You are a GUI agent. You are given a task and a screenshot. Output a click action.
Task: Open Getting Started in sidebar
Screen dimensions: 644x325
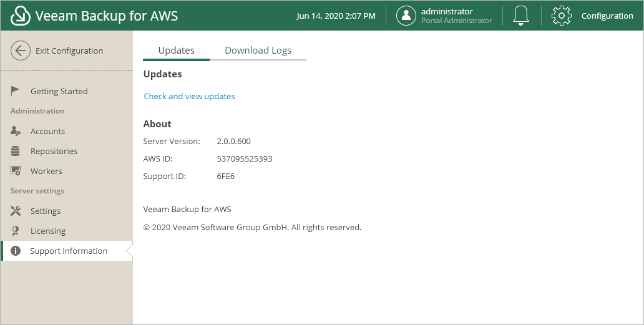67,91
